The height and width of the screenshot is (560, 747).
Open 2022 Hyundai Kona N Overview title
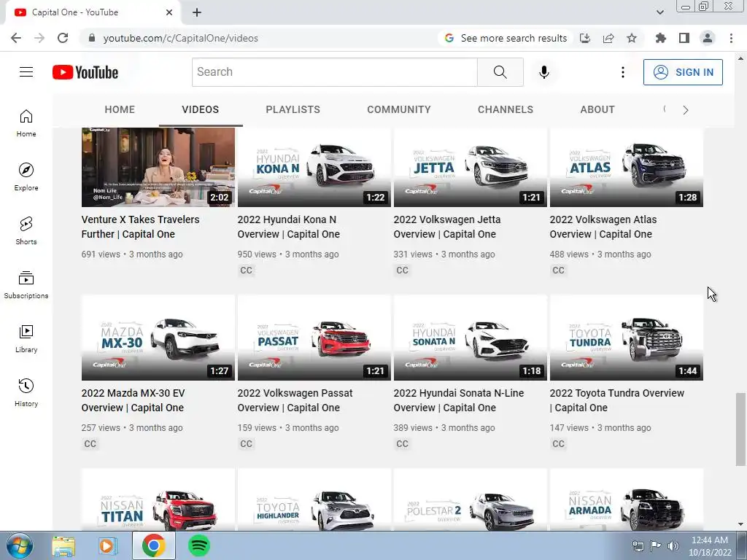tap(289, 227)
